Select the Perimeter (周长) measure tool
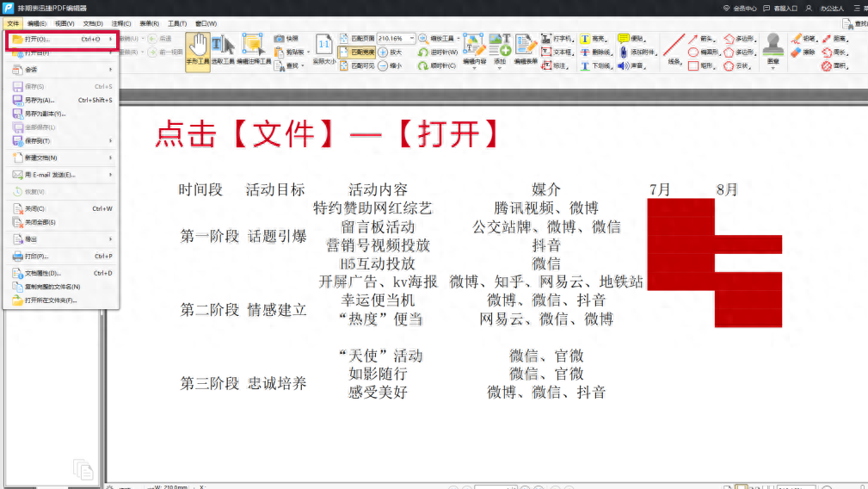868x489 pixels. click(835, 52)
